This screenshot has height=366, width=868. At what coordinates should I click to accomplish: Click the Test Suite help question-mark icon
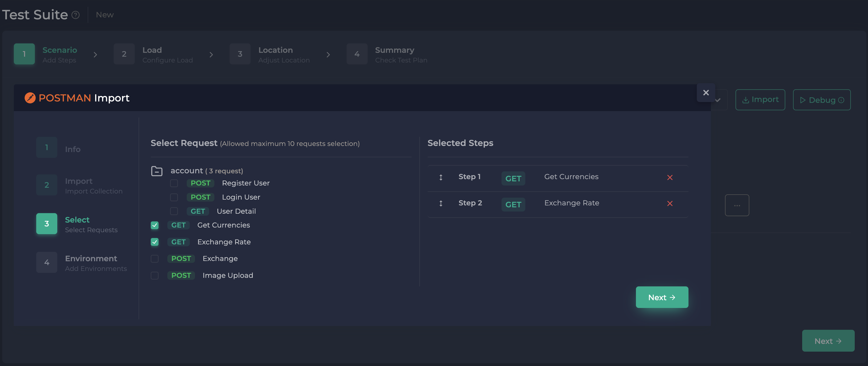coord(76,15)
